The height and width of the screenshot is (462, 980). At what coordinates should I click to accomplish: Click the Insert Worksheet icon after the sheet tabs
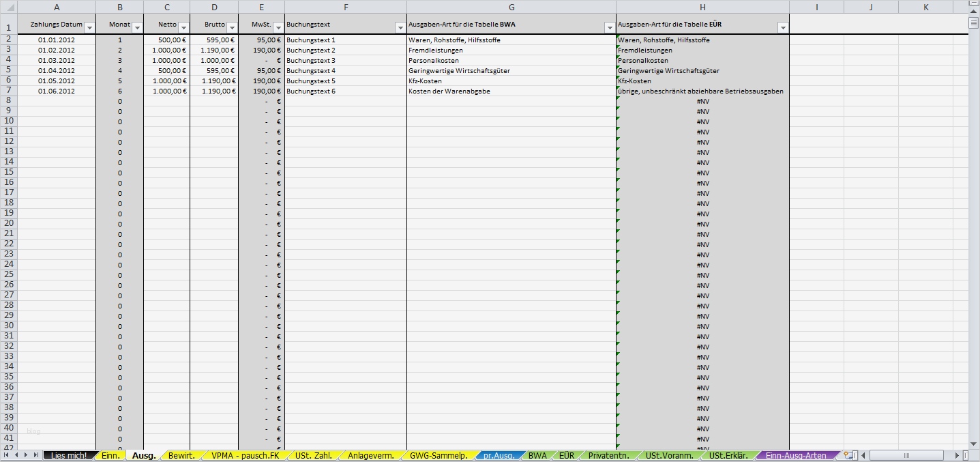(x=848, y=454)
